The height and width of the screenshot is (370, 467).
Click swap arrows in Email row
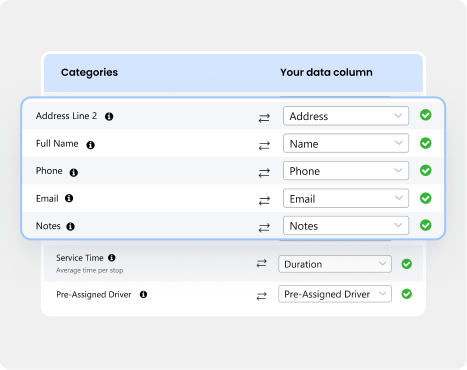click(x=264, y=200)
